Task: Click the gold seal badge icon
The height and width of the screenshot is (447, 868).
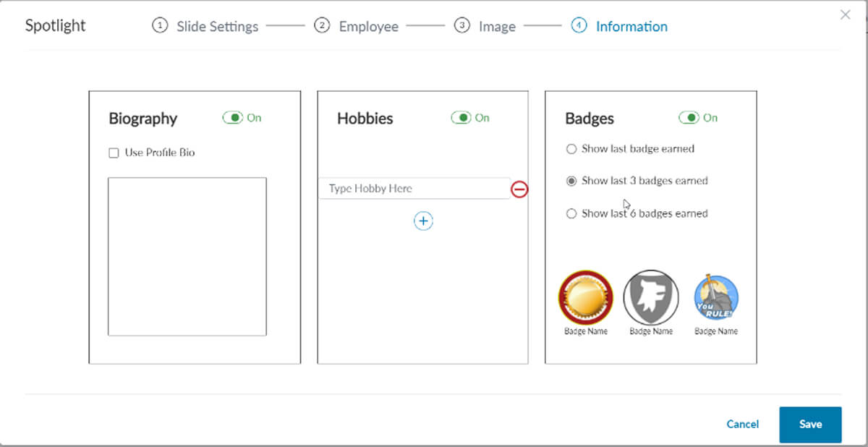Action: (x=586, y=297)
